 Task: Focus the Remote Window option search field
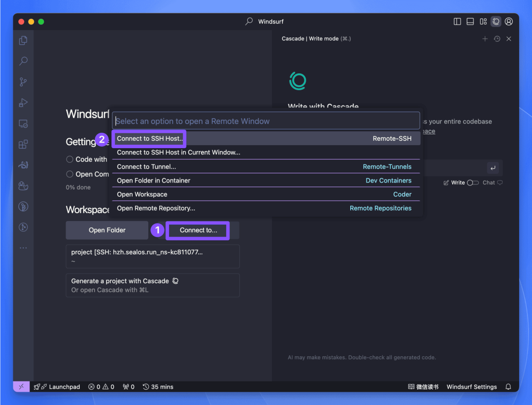266,121
